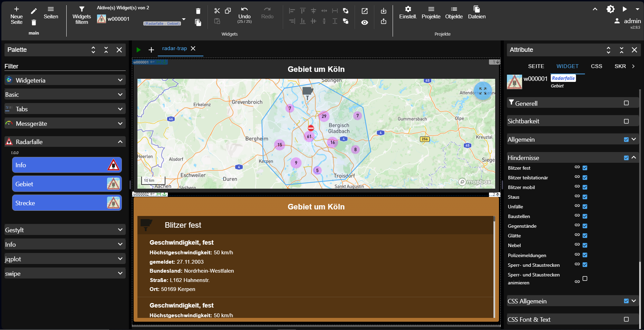Enable Sperr- und Staustrecken animieren checkbox
This screenshot has width=644, height=330.
pos(585,279)
